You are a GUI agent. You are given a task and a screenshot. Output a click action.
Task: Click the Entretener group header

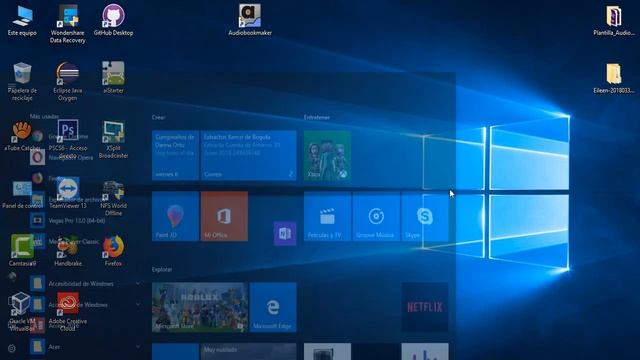tap(317, 117)
